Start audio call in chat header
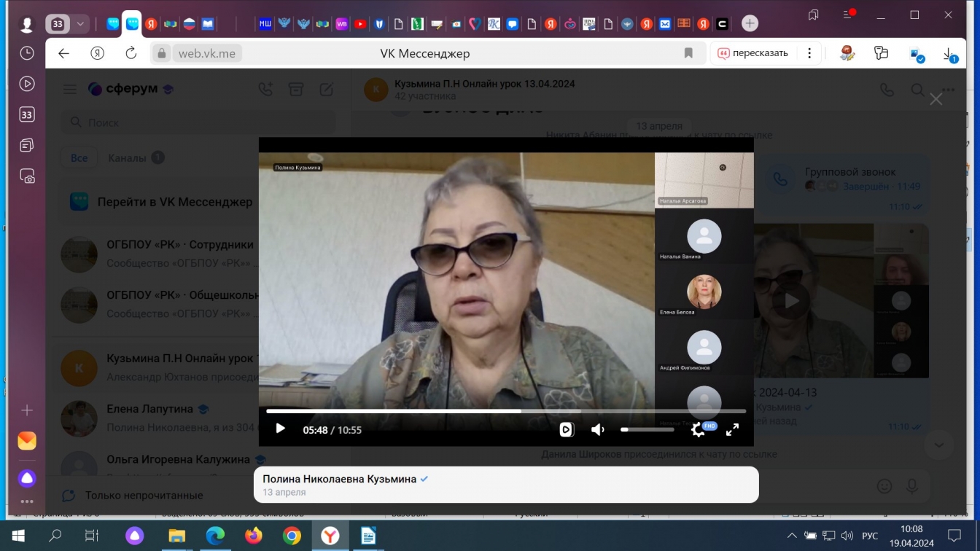 point(887,90)
